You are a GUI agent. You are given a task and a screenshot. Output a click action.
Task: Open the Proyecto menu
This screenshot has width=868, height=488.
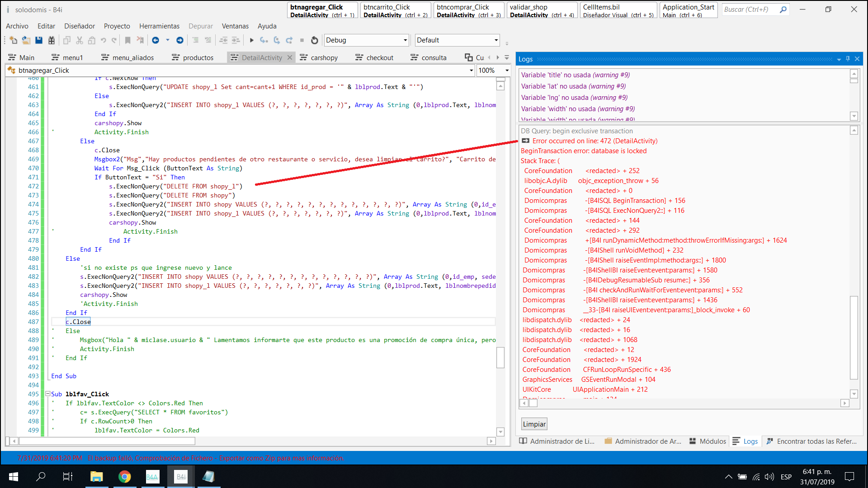click(x=117, y=26)
